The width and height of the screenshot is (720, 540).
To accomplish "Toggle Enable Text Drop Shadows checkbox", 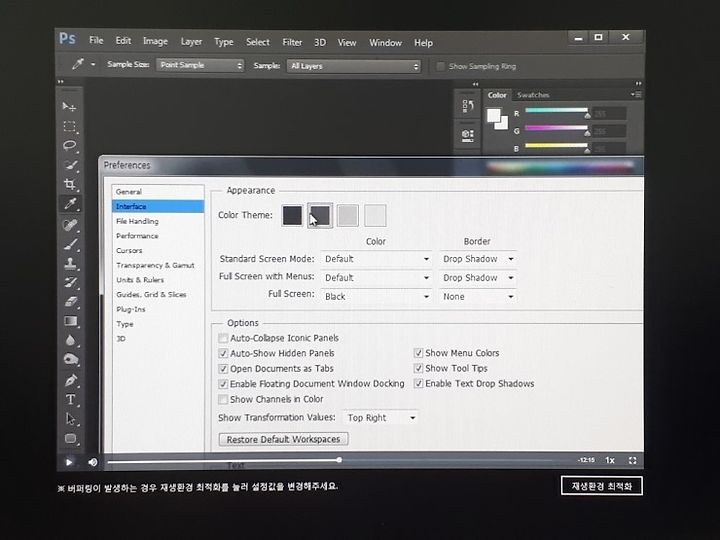I will tap(418, 383).
